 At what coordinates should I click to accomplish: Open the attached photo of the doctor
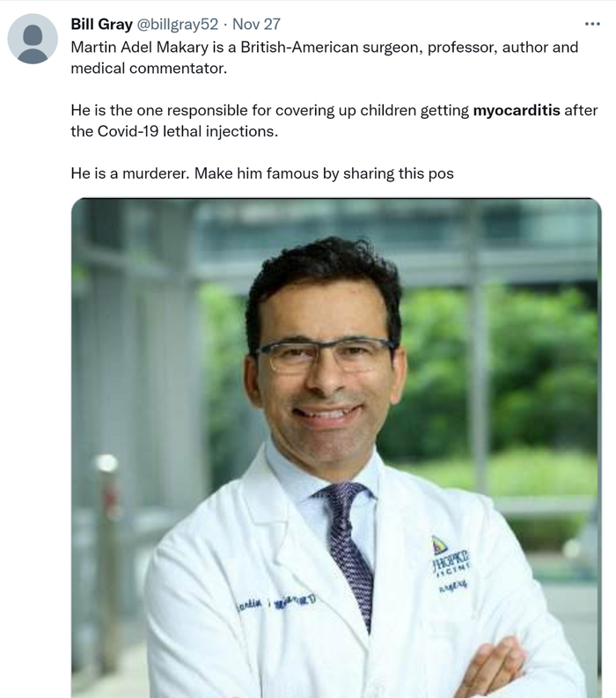tap(336, 447)
